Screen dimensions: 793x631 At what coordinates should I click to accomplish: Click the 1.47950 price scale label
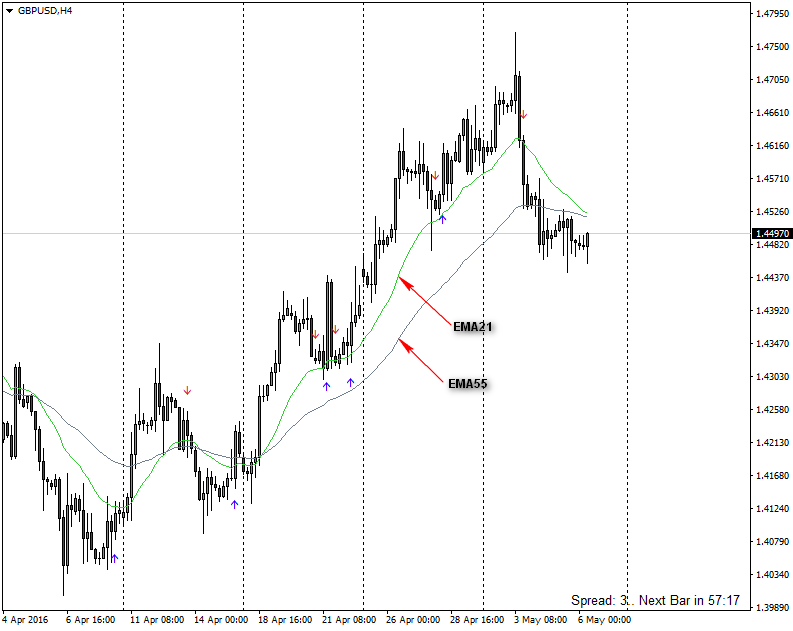tap(772, 14)
